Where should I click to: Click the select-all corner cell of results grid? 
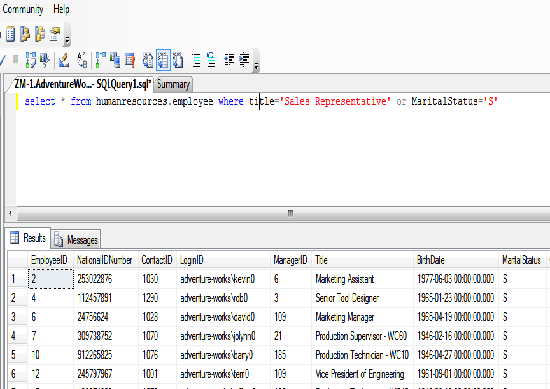(x=18, y=260)
